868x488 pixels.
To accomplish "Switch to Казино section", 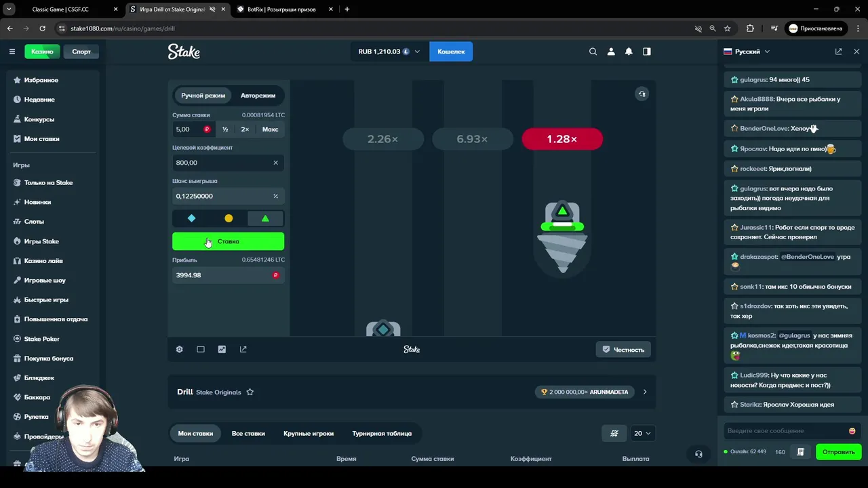I will [x=42, y=52].
